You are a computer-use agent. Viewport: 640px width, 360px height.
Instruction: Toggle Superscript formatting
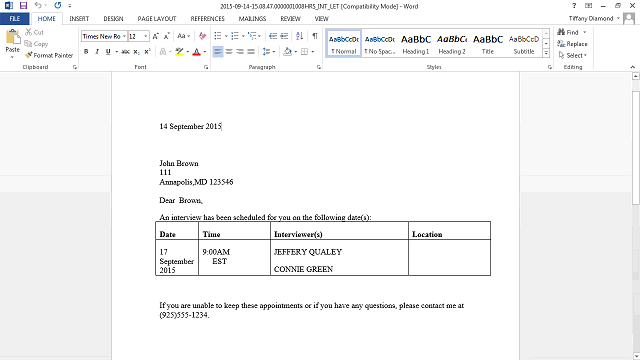(x=147, y=52)
